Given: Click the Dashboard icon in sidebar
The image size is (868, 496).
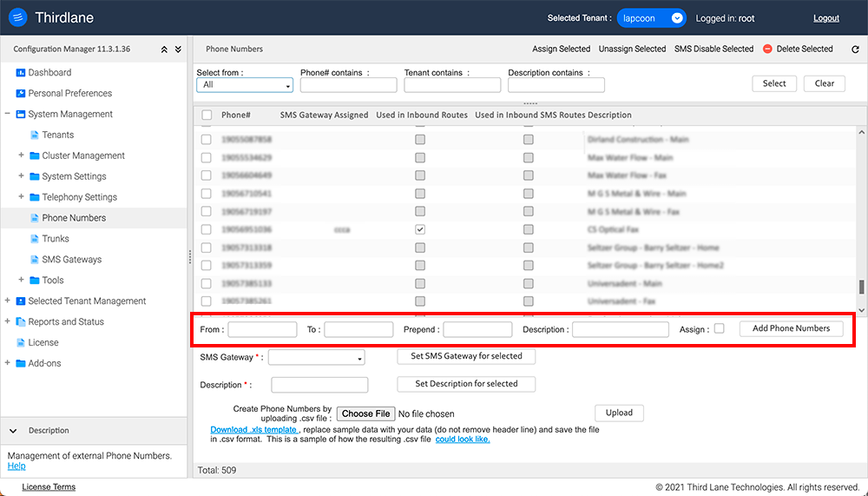Looking at the screenshot, I should point(21,73).
